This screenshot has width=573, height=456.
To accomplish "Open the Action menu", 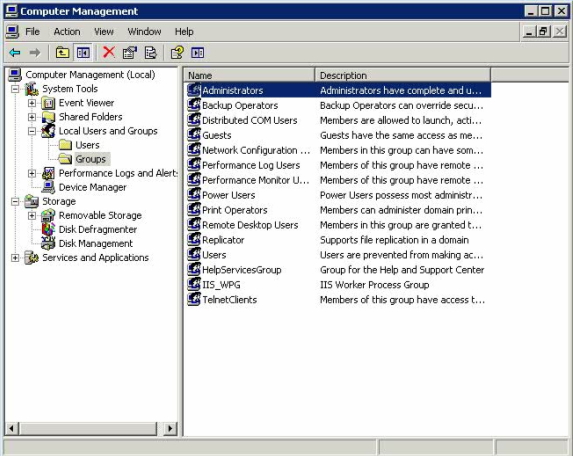I will (x=67, y=32).
